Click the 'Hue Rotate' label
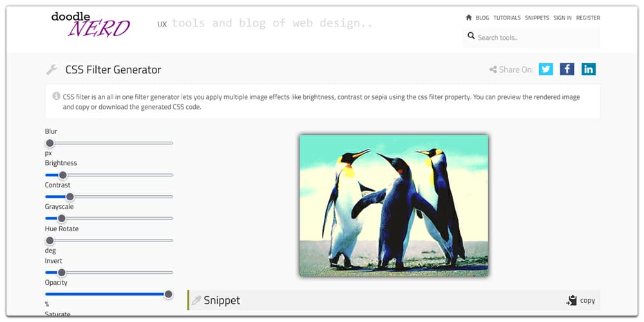 pos(62,229)
